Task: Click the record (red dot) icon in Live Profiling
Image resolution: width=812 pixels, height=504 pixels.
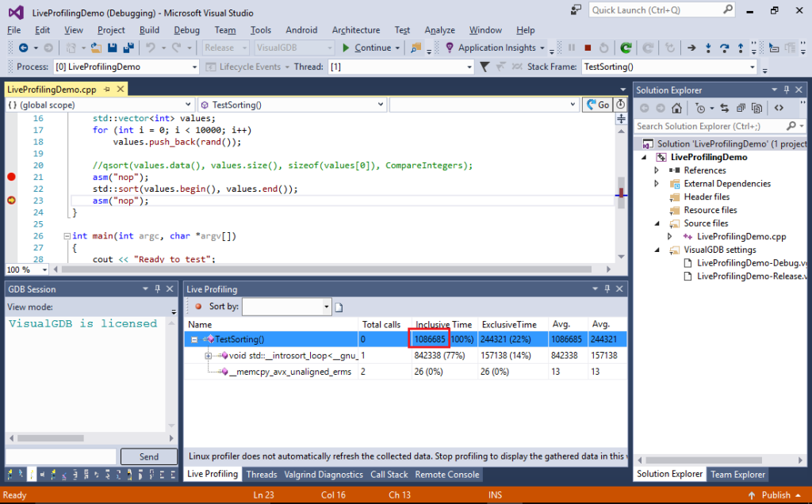Action: pos(198,307)
